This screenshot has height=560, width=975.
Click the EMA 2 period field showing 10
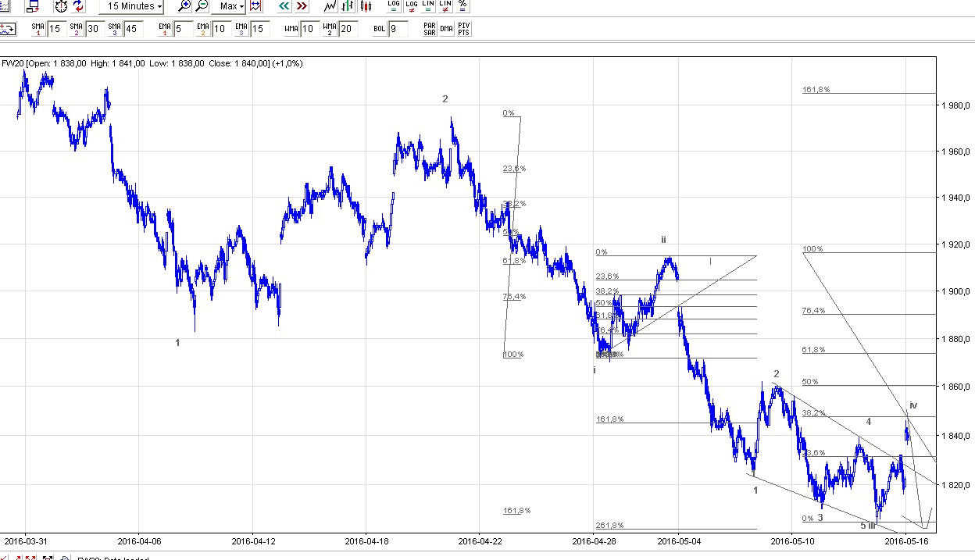click(221, 29)
